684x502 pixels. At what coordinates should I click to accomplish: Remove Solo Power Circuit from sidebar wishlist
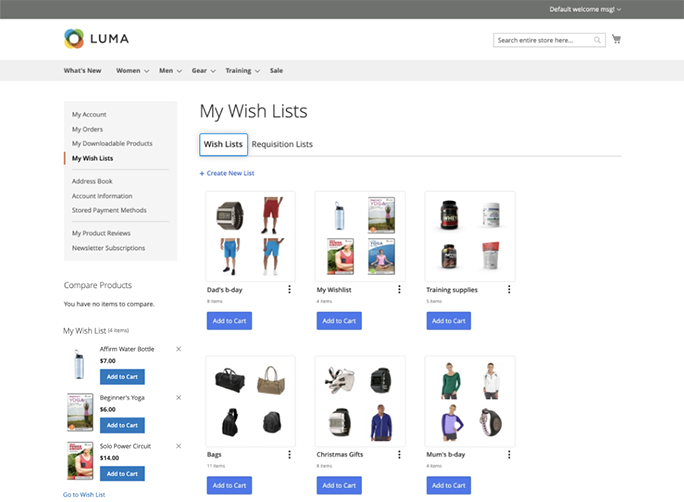click(x=178, y=446)
